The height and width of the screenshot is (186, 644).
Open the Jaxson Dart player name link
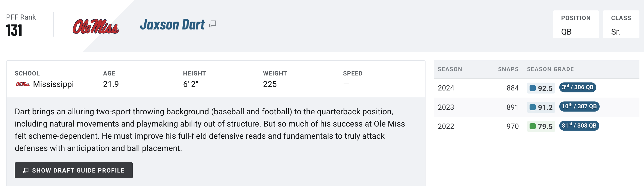tap(172, 25)
